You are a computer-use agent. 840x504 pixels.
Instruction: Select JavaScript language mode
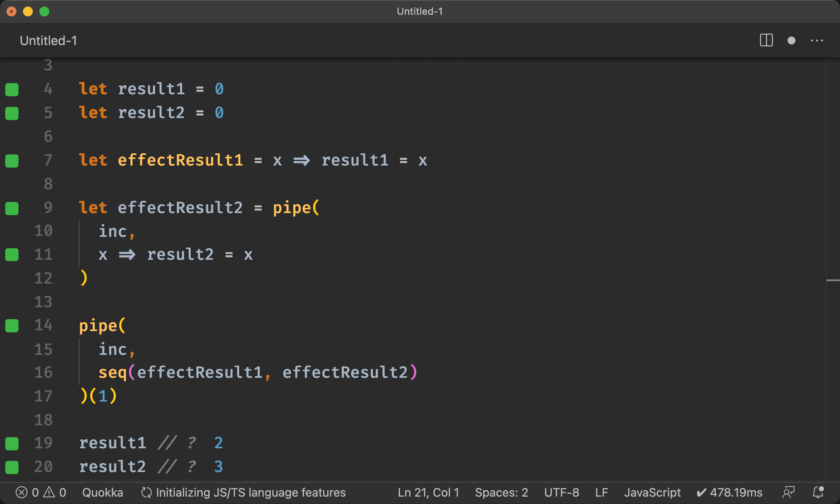click(652, 492)
